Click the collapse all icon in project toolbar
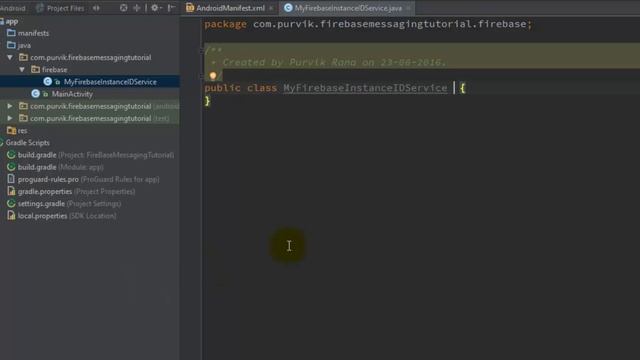Viewport: 640px width, 360px height. click(x=137, y=8)
